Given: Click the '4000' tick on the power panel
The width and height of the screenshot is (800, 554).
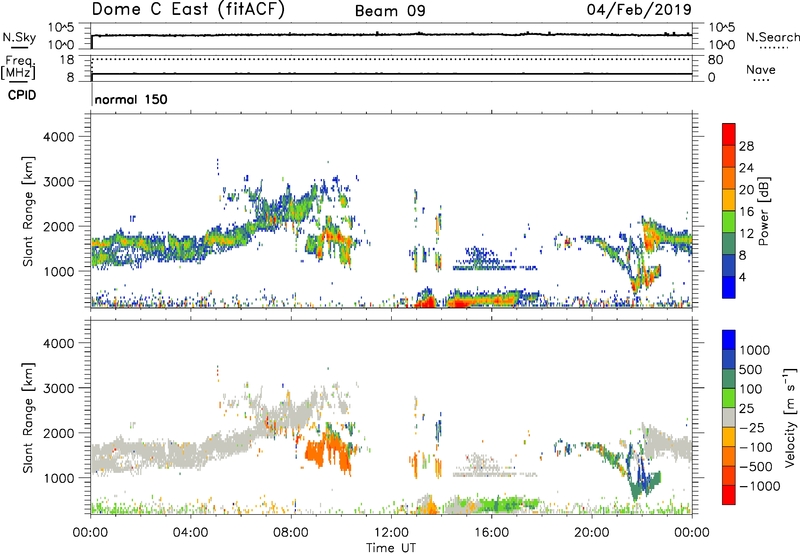Looking at the screenshot, I should click(x=59, y=137).
